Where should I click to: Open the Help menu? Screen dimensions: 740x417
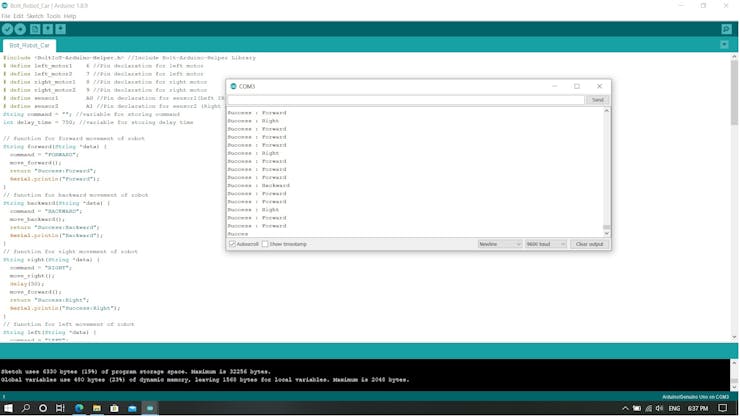pyautogui.click(x=70, y=16)
